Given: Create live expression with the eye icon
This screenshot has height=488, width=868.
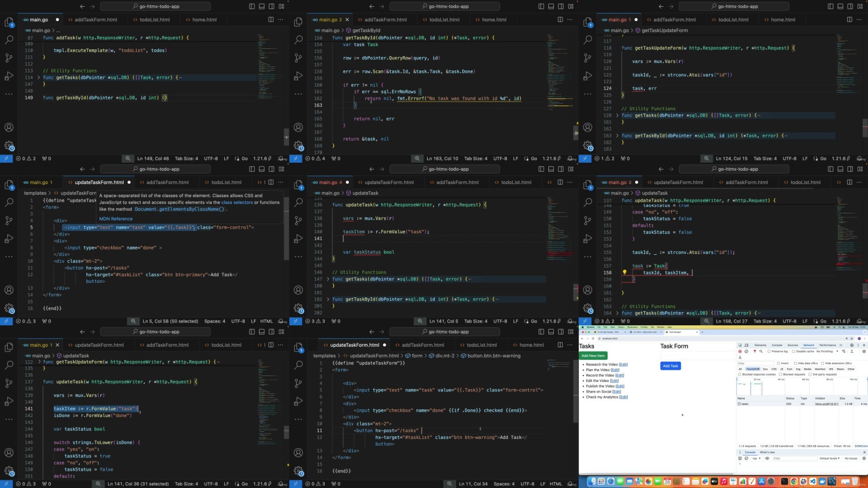Looking at the screenshot, I should coord(767,458).
